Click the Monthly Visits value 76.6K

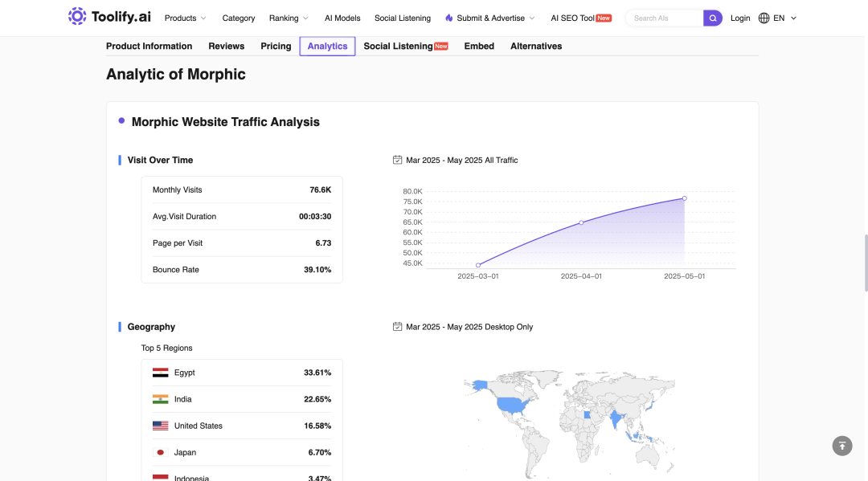pos(321,190)
